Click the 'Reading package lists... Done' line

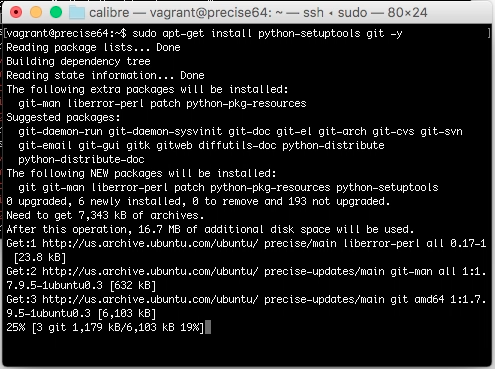93,47
